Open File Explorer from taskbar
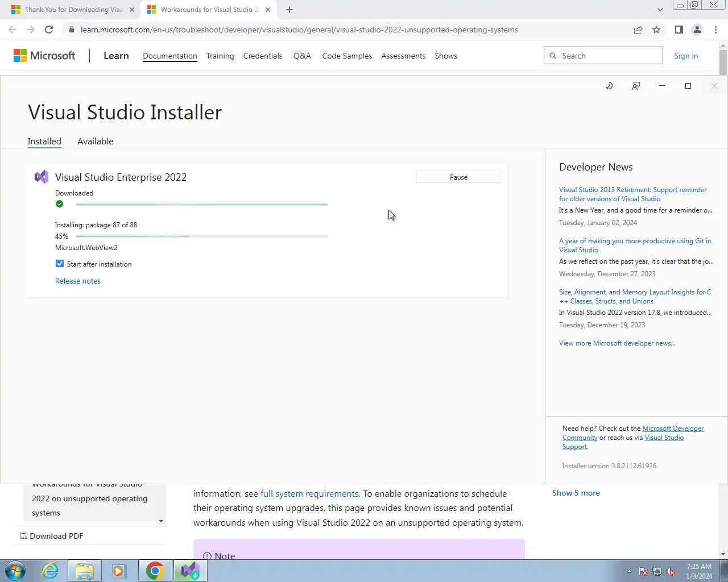 click(x=84, y=571)
